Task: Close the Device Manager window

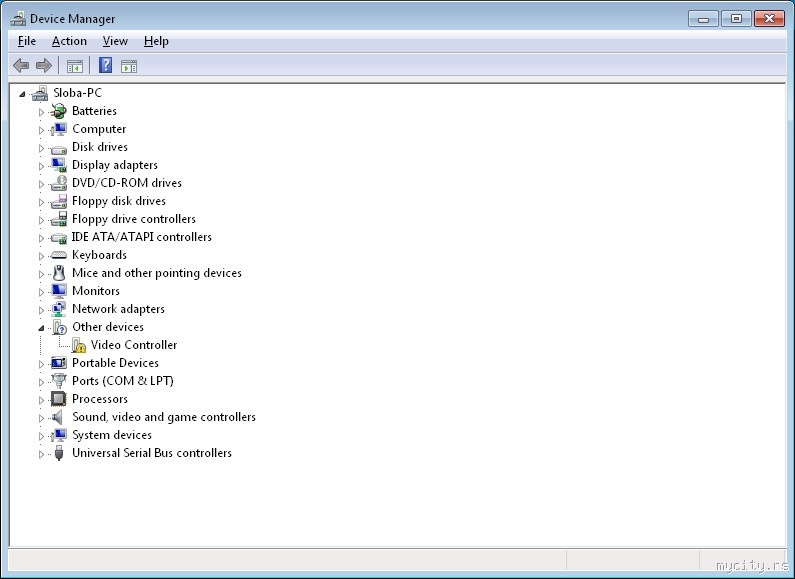Action: click(769, 19)
